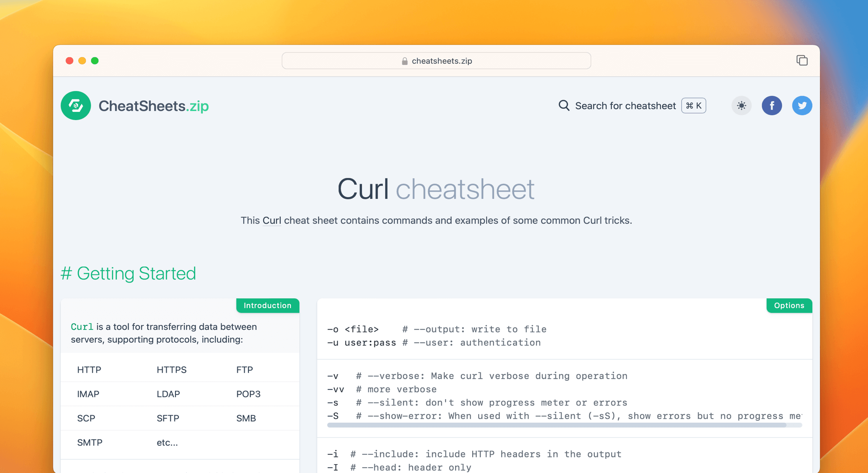Open the search for cheatsheet field
This screenshot has height=473, width=868.
pyautogui.click(x=625, y=106)
